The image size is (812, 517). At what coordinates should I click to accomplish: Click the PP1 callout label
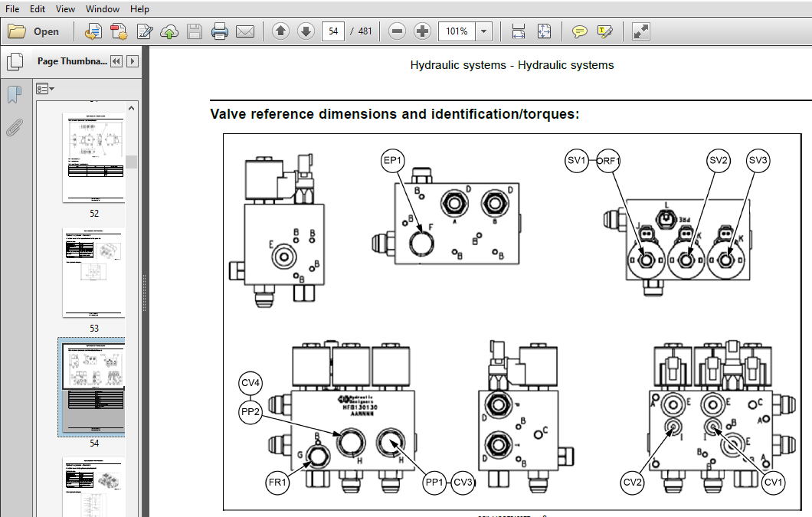tap(434, 483)
